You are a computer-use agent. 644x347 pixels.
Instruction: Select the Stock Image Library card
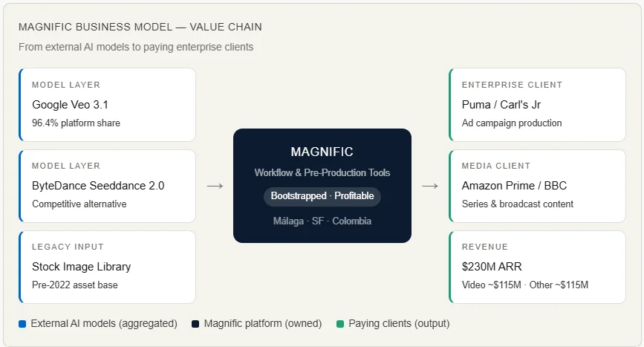point(108,267)
